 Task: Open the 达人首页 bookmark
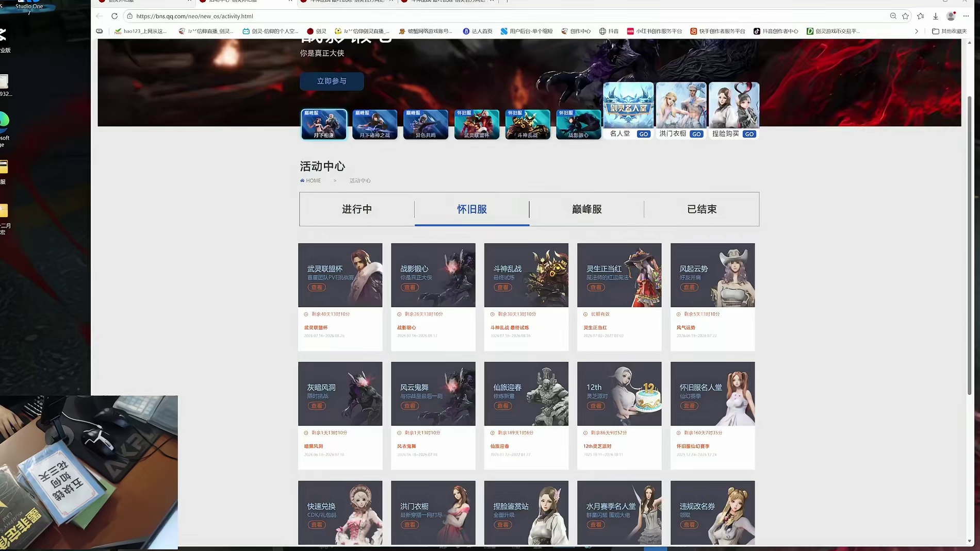(478, 31)
